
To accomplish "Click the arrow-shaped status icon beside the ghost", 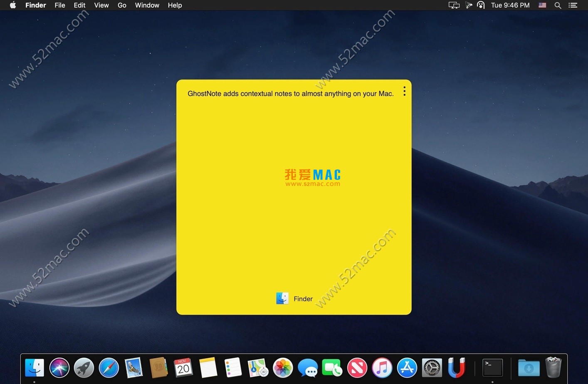I will pos(469,5).
